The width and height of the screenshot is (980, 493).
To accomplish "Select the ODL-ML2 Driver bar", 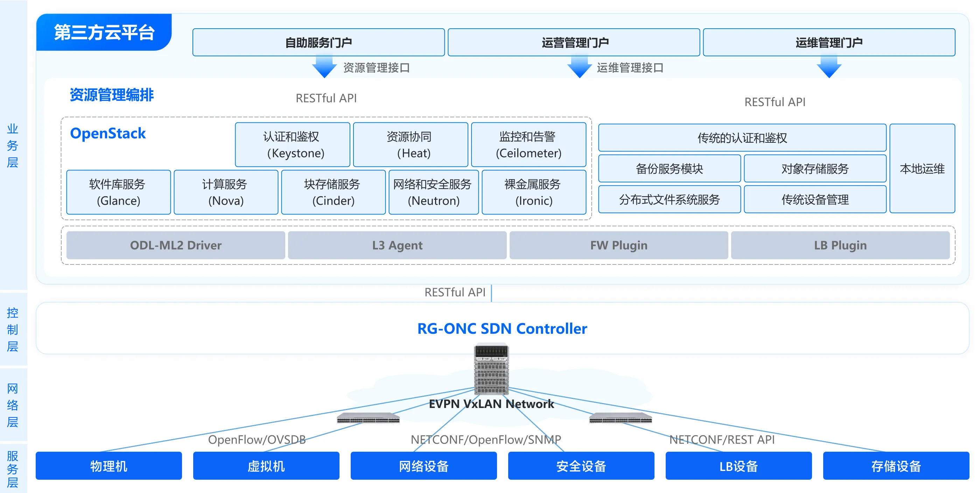I will (175, 245).
